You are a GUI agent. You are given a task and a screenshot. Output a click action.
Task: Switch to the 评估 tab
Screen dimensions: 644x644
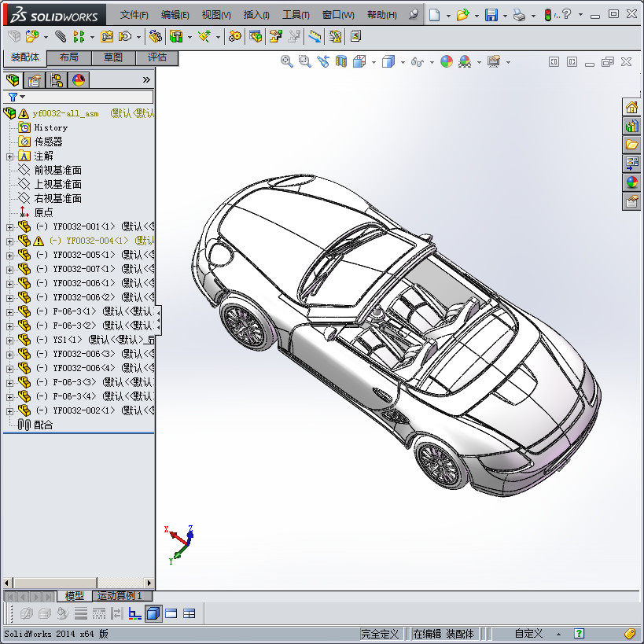(x=157, y=57)
